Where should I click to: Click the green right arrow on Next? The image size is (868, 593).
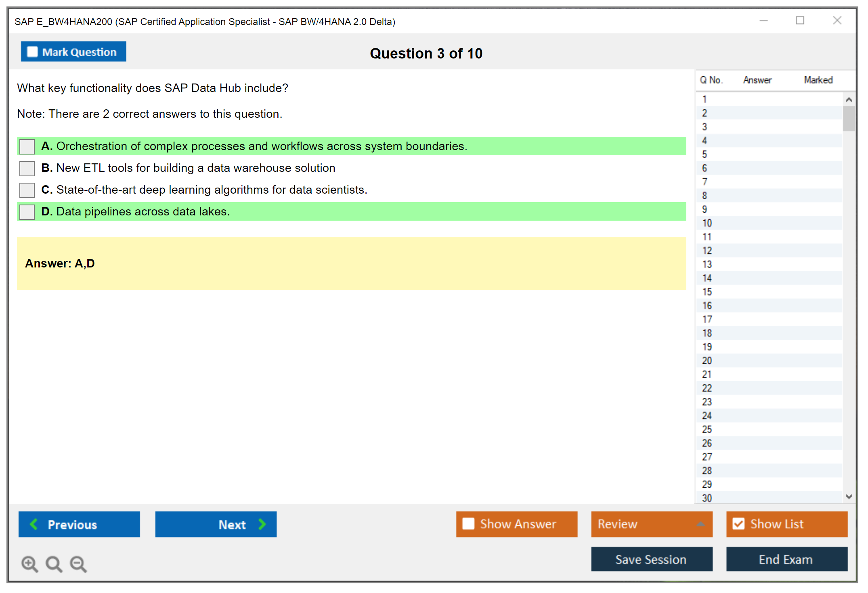(x=262, y=524)
